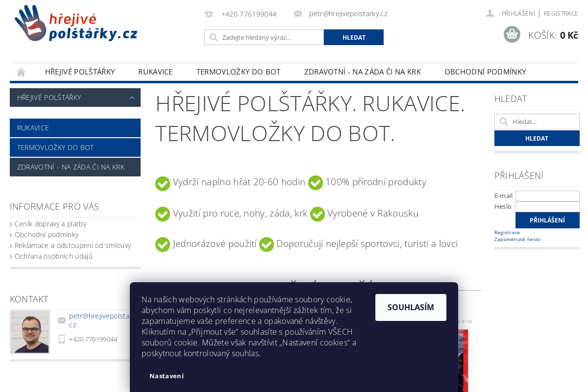
Task: Click the person icon beside PŘIHLÁŠENÍ
Action: pos(490,14)
